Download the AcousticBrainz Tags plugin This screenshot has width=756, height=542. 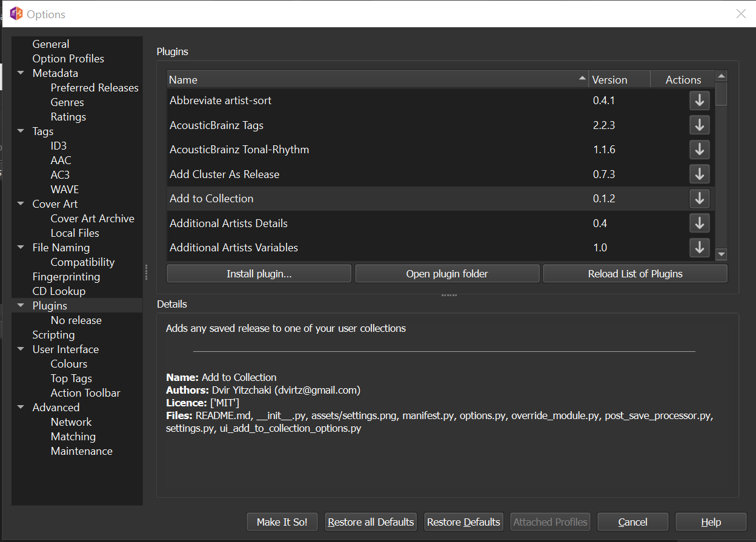coord(700,125)
